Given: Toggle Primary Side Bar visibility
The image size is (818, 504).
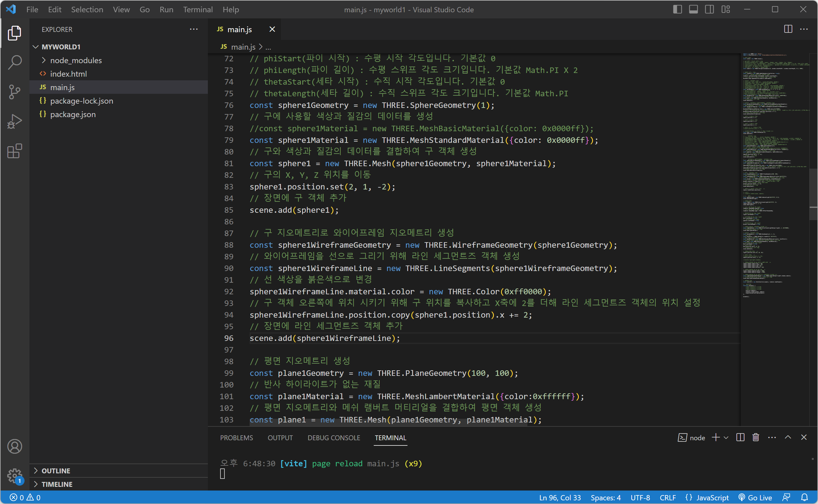Looking at the screenshot, I should pyautogui.click(x=677, y=9).
